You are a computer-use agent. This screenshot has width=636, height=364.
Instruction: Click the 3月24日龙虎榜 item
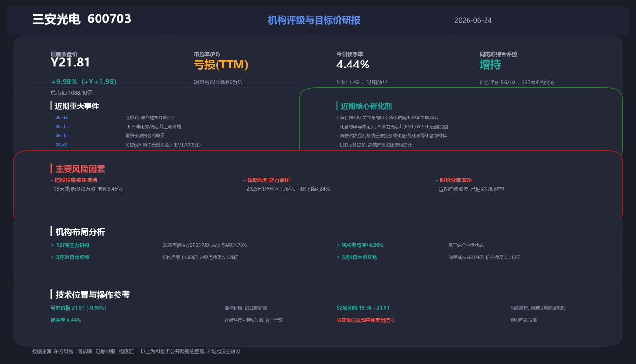pyautogui.click(x=70, y=257)
